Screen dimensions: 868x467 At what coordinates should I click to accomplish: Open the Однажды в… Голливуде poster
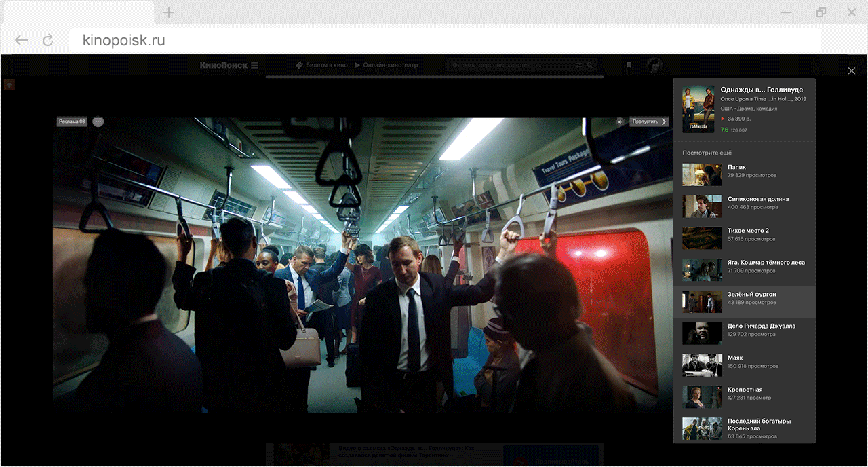pos(698,109)
